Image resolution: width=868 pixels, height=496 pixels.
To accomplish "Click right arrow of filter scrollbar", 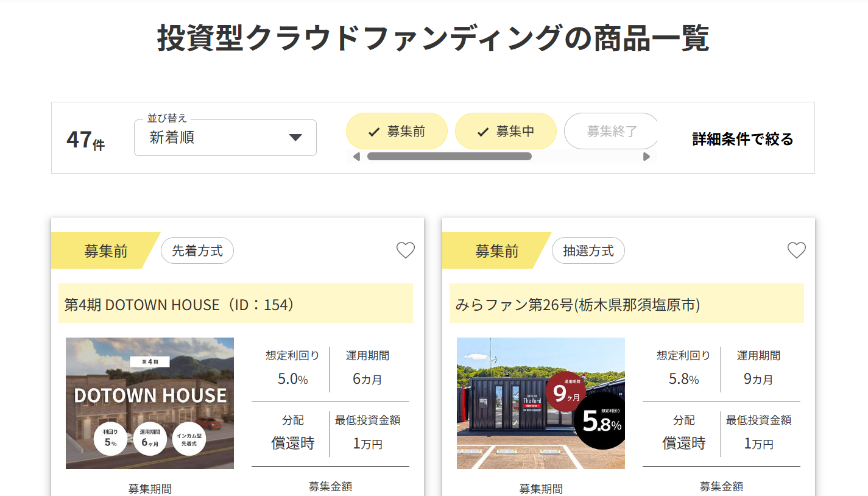I will click(646, 157).
